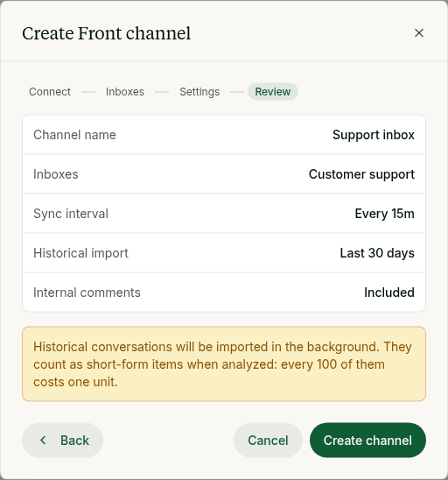
Task: Click the 'Support inbox' channel name value
Action: pos(374,135)
